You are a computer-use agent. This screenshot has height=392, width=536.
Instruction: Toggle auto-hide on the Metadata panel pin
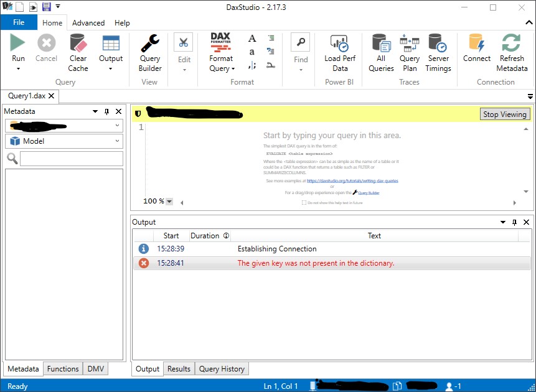tap(107, 111)
